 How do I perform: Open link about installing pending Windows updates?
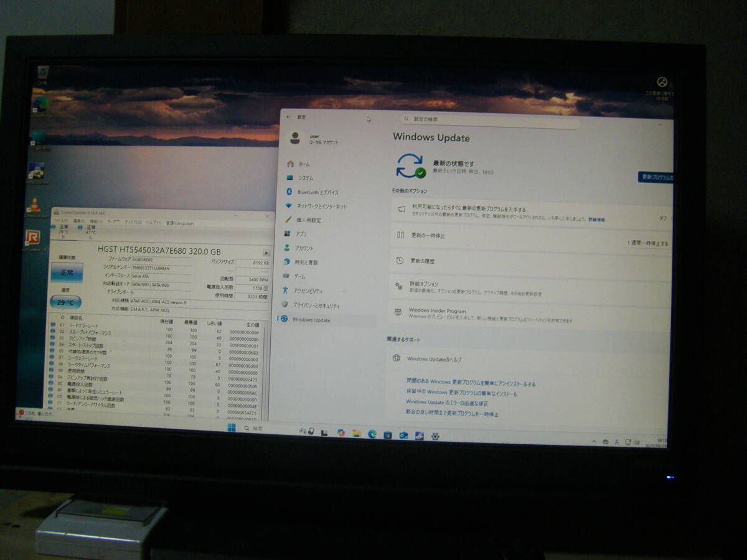click(x=461, y=394)
